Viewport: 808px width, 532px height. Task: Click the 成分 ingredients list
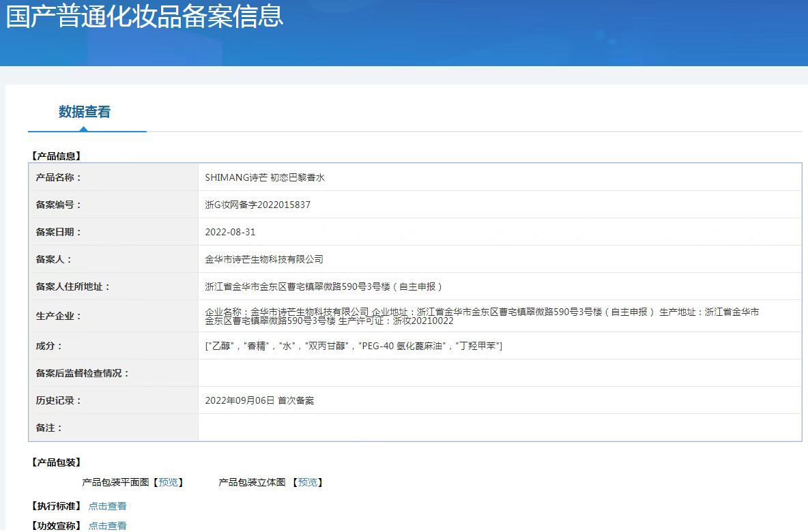(353, 346)
